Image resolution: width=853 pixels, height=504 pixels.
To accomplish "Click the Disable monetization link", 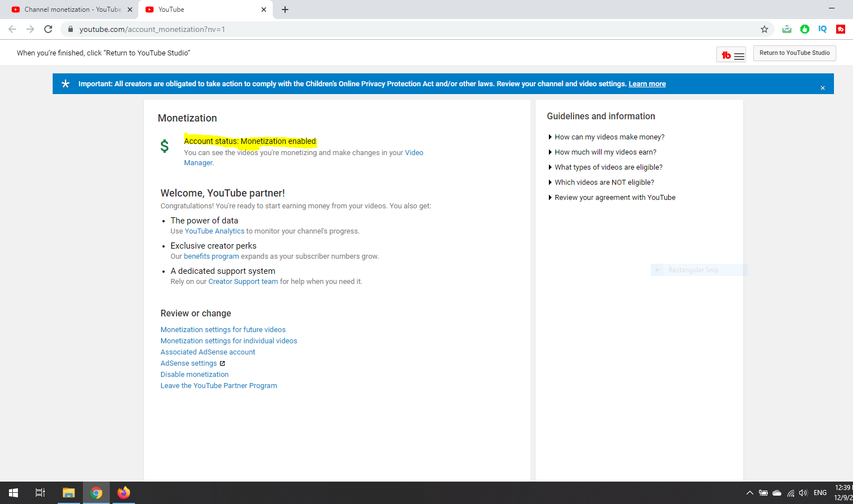I will 194,375.
